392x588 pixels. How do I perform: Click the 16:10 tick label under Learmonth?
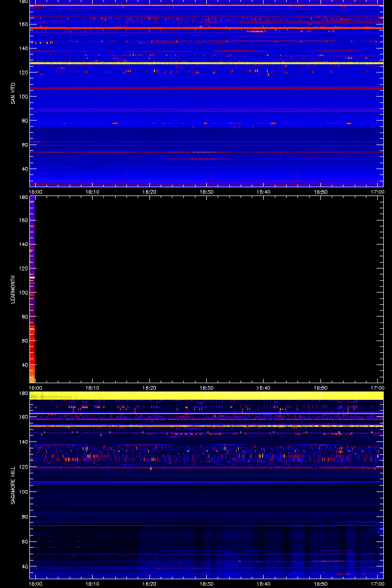[x=93, y=388]
